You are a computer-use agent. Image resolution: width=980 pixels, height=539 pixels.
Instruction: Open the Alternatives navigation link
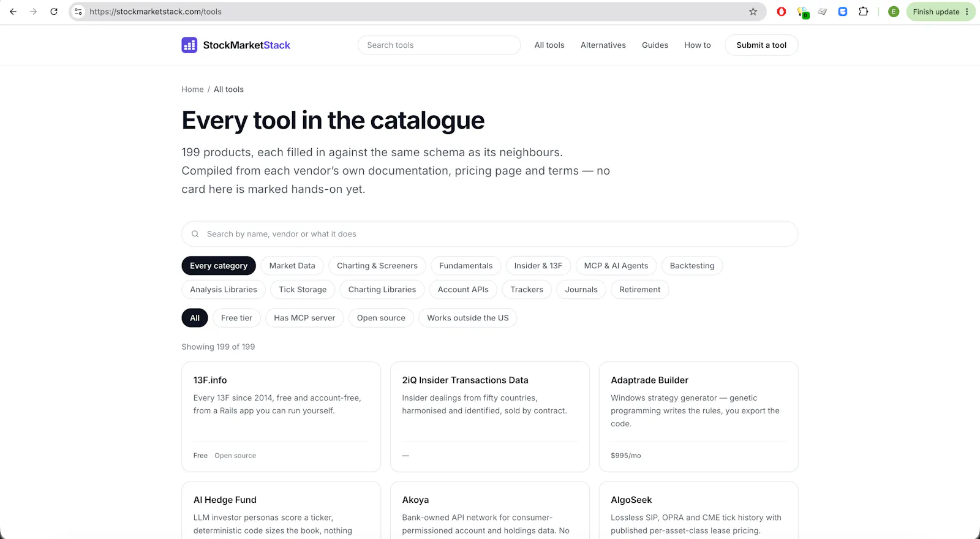click(x=603, y=45)
